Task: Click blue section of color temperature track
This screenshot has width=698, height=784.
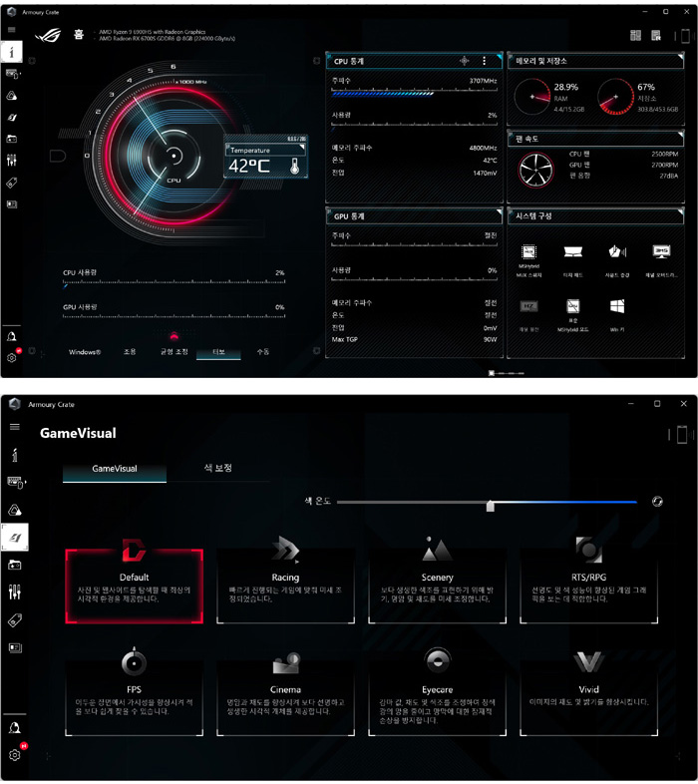Action: (x=565, y=502)
